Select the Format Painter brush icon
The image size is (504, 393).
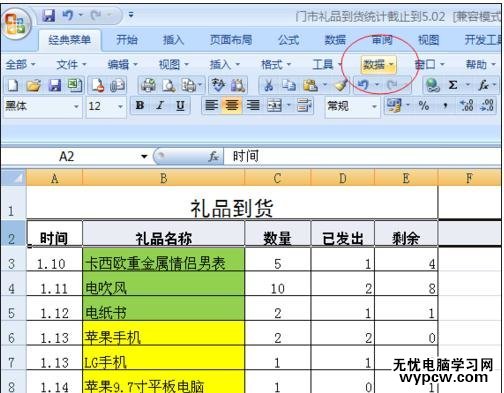(341, 86)
